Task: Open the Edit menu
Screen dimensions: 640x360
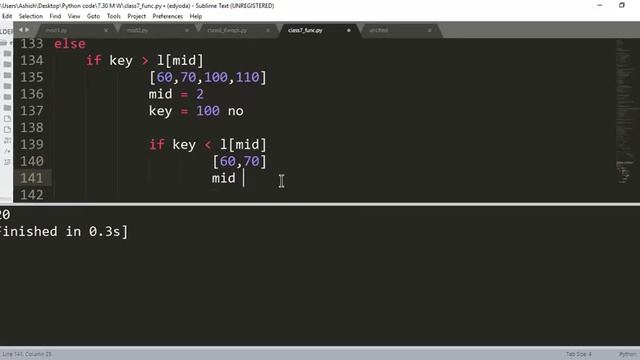Action: 7,16
